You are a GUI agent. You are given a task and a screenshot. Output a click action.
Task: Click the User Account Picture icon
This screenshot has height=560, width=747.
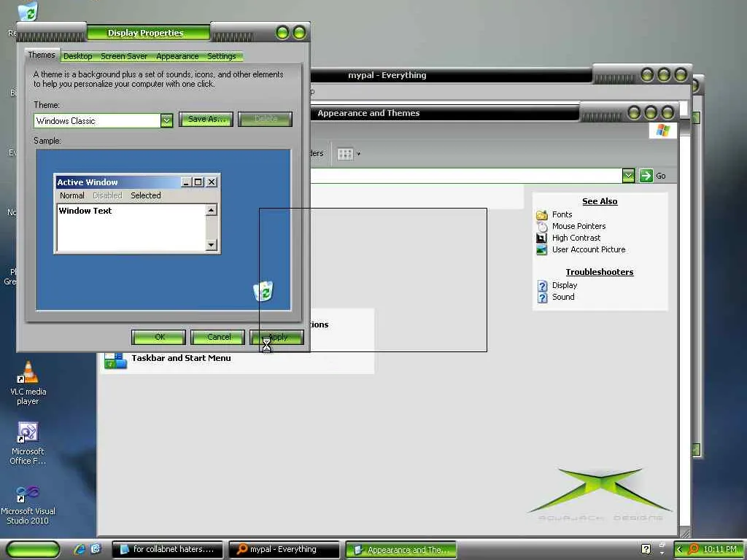(x=542, y=249)
